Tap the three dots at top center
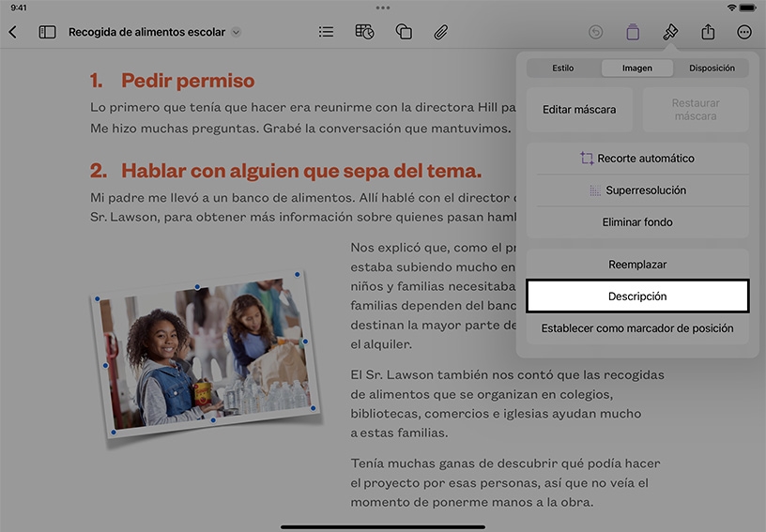 [383, 8]
